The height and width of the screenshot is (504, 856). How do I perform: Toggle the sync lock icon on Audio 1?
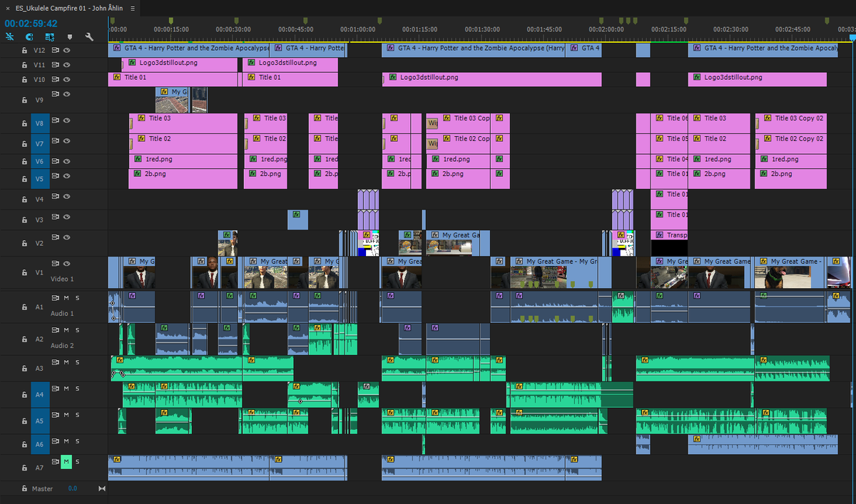pos(54,298)
